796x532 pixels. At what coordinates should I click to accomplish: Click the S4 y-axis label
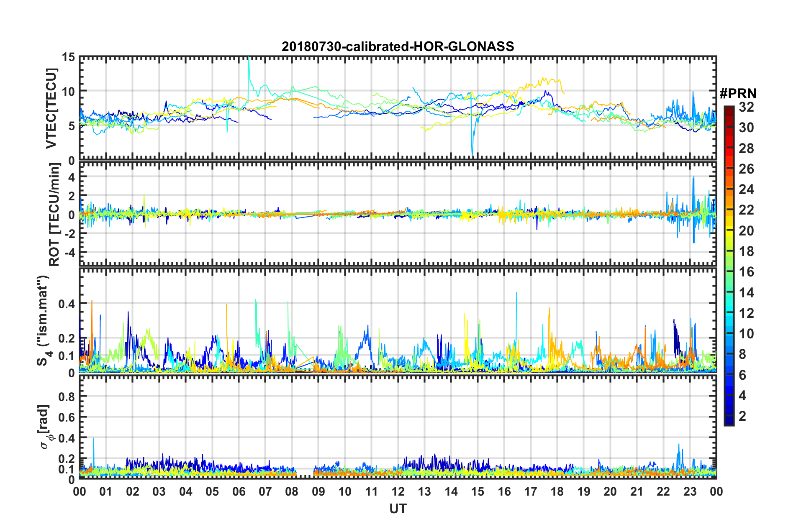point(44,321)
